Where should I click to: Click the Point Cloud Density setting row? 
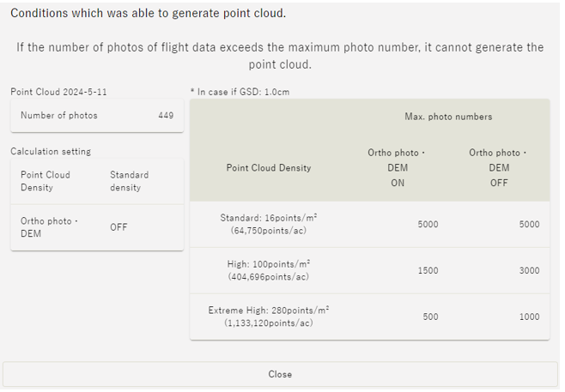click(97, 182)
